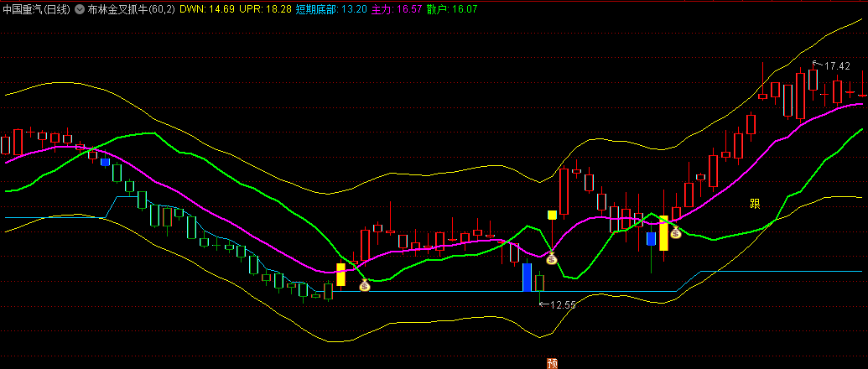Click the money bag icon below the small yellow square

pyautogui.click(x=551, y=257)
